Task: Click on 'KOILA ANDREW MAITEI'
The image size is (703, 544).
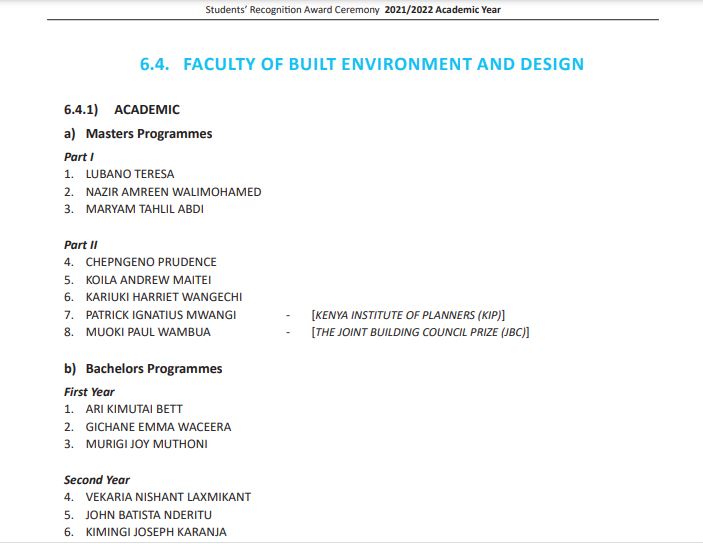Action: 148,280
